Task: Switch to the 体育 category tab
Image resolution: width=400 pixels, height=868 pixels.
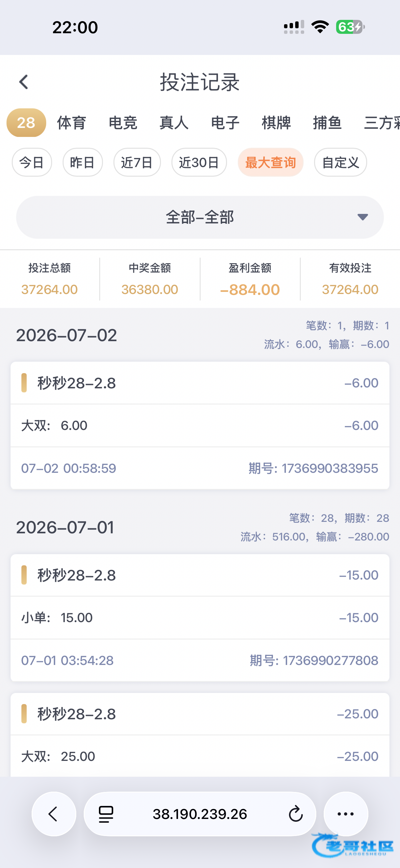Action: click(72, 123)
